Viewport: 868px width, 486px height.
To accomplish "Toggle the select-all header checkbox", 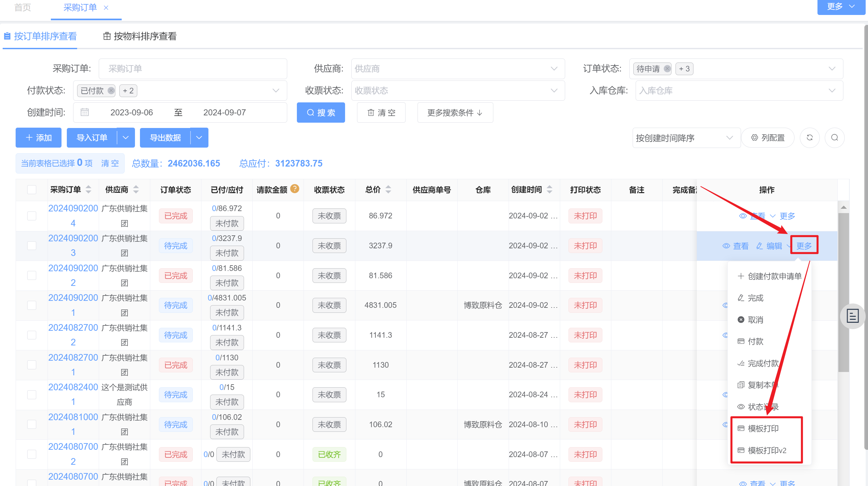I will tap(32, 190).
